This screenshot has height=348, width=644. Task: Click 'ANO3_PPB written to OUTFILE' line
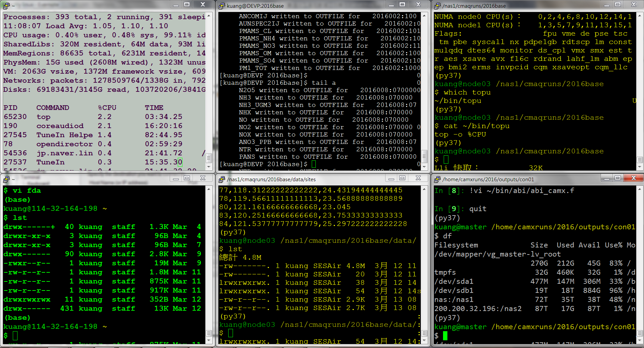point(328,142)
